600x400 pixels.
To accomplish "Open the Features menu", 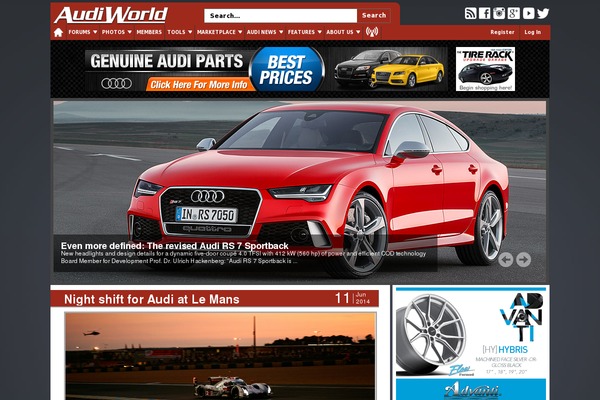I will tap(301, 32).
